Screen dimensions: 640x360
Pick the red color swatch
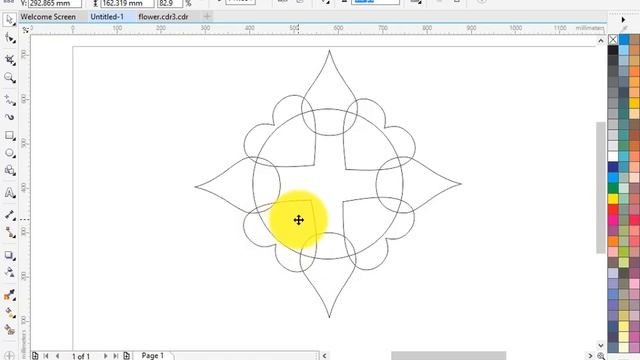(613, 209)
